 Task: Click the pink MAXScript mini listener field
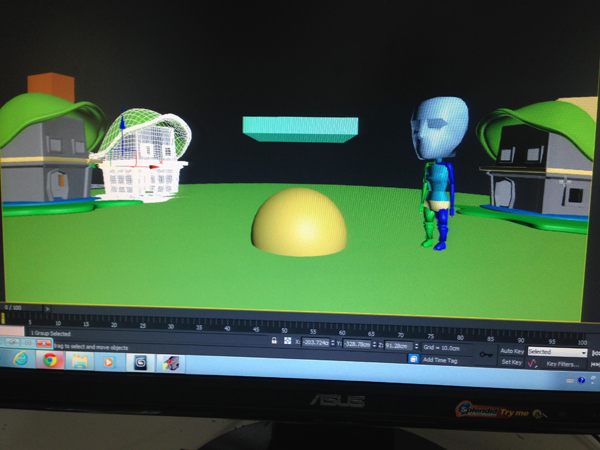click(12, 330)
